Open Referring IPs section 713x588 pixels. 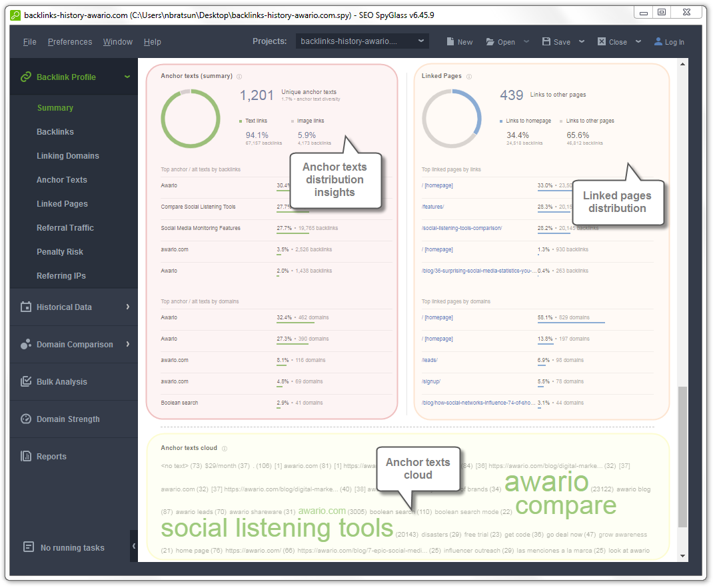(61, 276)
